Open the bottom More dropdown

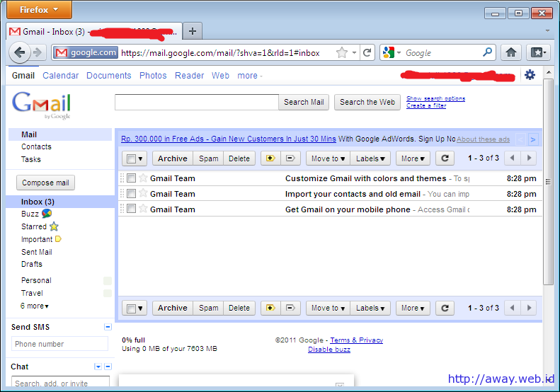pyautogui.click(x=413, y=308)
